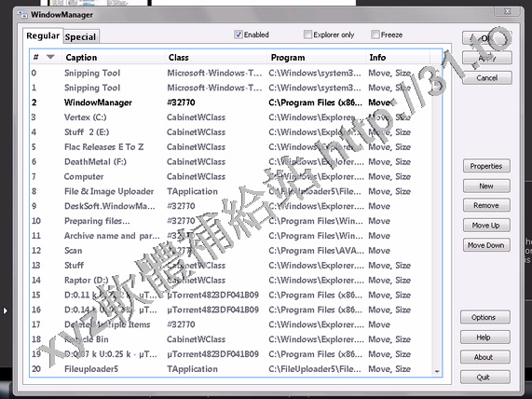
Task: Select the Scan row
Action: [x=231, y=251]
